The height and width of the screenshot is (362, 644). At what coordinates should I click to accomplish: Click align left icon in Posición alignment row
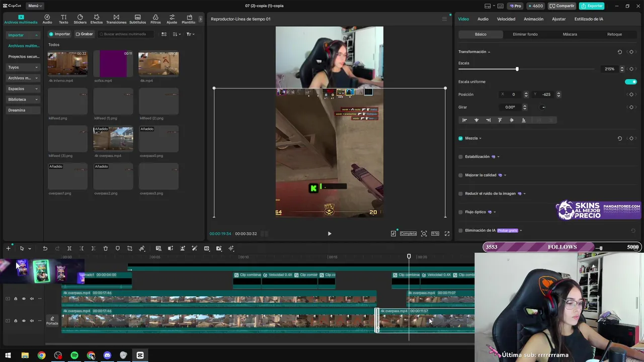[464, 120]
